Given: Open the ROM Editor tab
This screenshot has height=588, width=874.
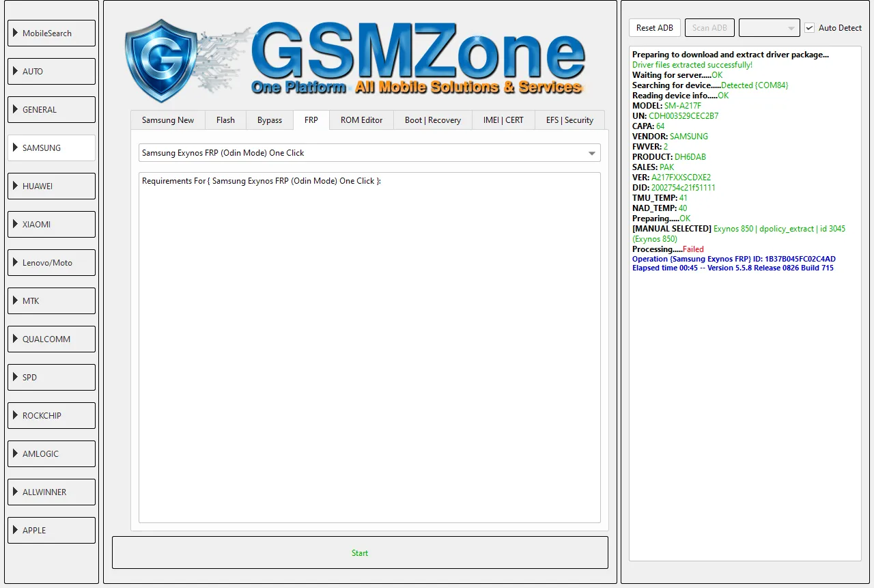Looking at the screenshot, I should coord(362,120).
